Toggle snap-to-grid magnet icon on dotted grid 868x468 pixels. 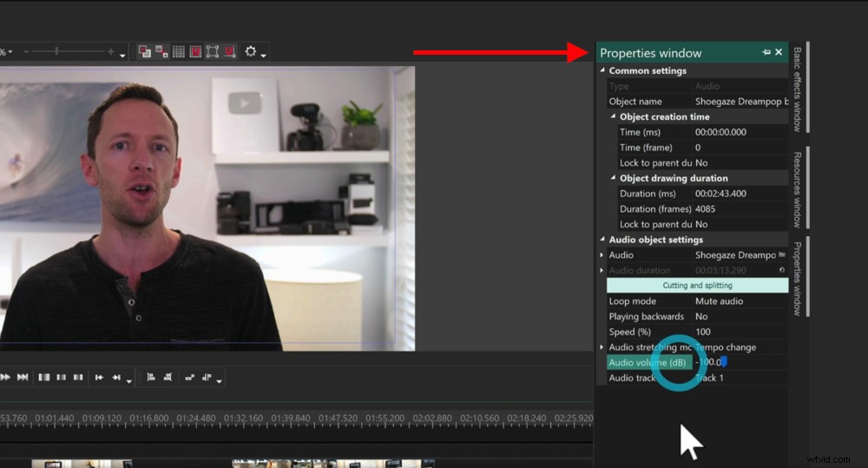coord(195,51)
